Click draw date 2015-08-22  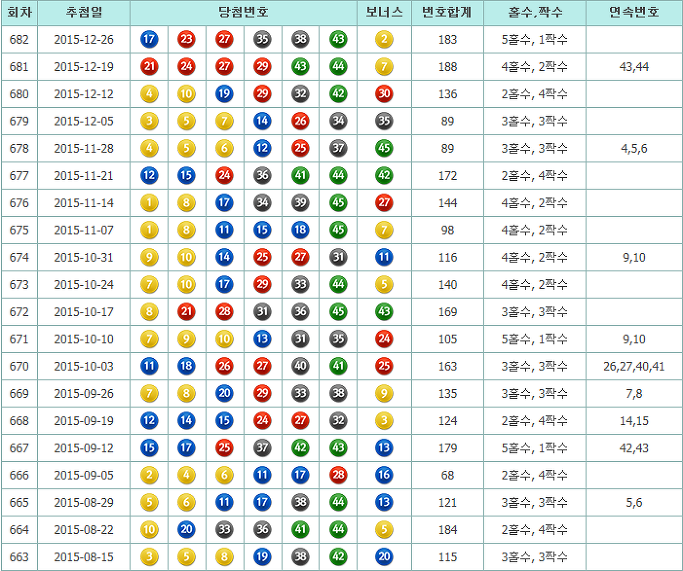click(84, 530)
